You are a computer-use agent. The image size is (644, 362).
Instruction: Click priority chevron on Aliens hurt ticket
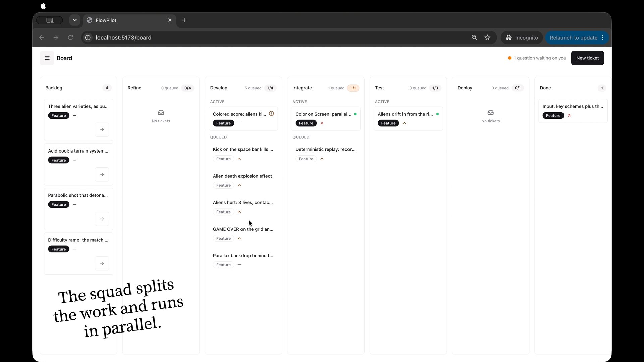tap(239, 212)
